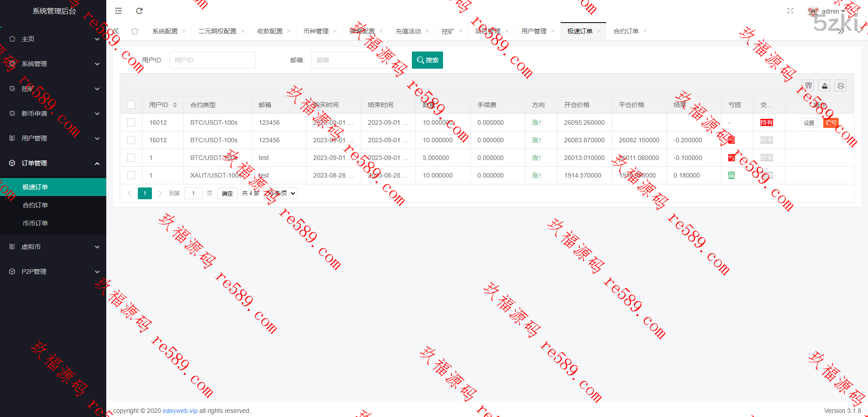Viewport: 868px width, 417px height.
Task: Click the 搜索 search button
Action: (427, 60)
